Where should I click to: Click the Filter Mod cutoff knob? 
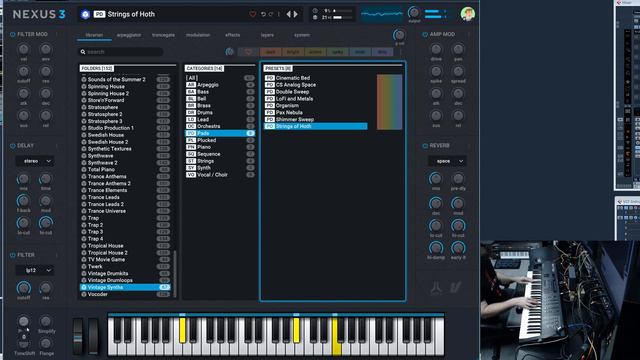pyautogui.click(x=23, y=71)
